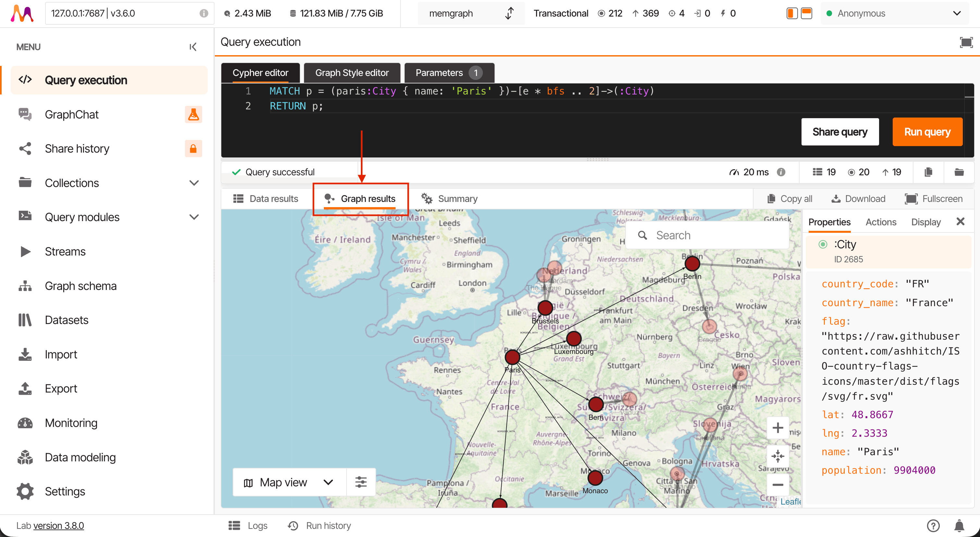Image resolution: width=980 pixels, height=537 pixels.
Task: Switch to horizontal split layout toggle
Action: pos(806,13)
